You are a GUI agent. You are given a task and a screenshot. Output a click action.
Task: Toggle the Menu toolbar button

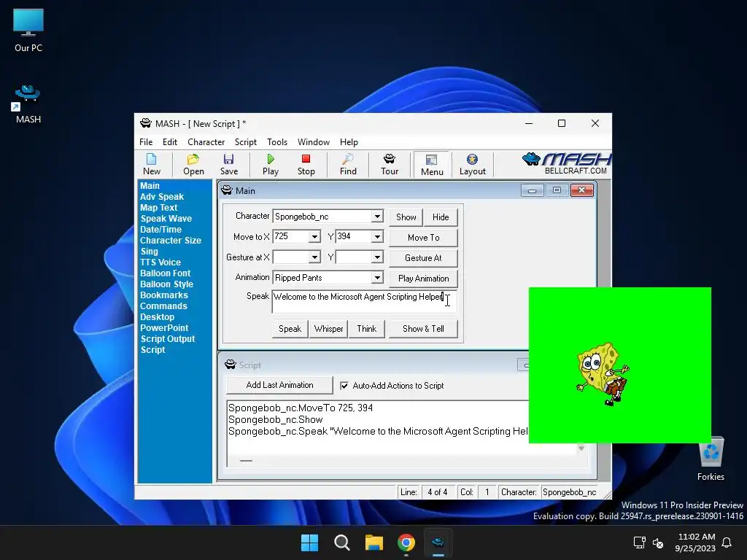pyautogui.click(x=432, y=165)
